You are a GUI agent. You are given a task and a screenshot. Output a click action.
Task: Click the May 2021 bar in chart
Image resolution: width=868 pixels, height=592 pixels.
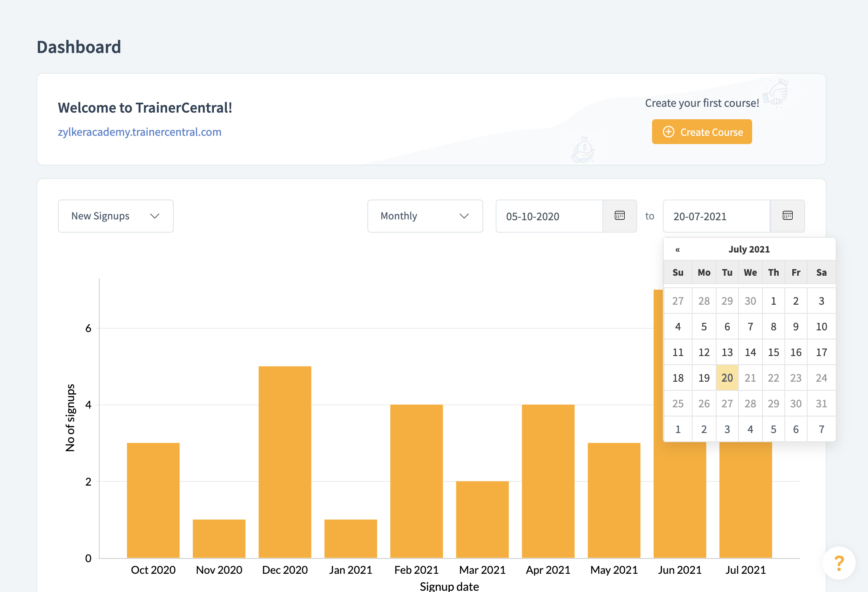[614, 500]
